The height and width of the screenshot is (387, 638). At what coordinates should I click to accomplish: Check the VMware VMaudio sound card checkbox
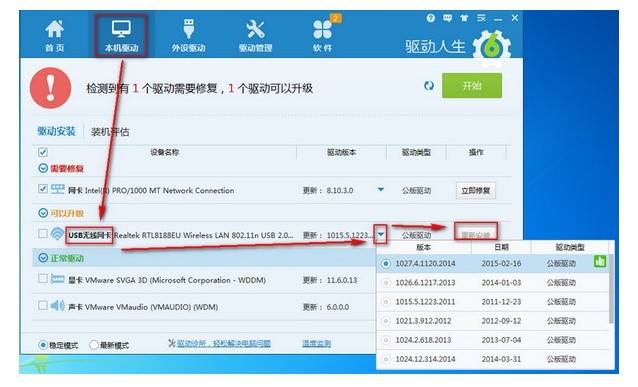pos(43,305)
